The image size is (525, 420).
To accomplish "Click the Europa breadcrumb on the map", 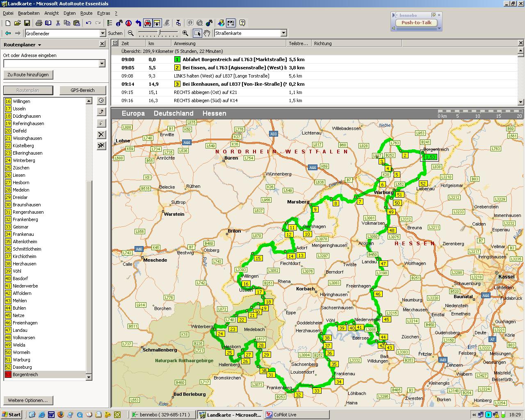I will [133, 113].
